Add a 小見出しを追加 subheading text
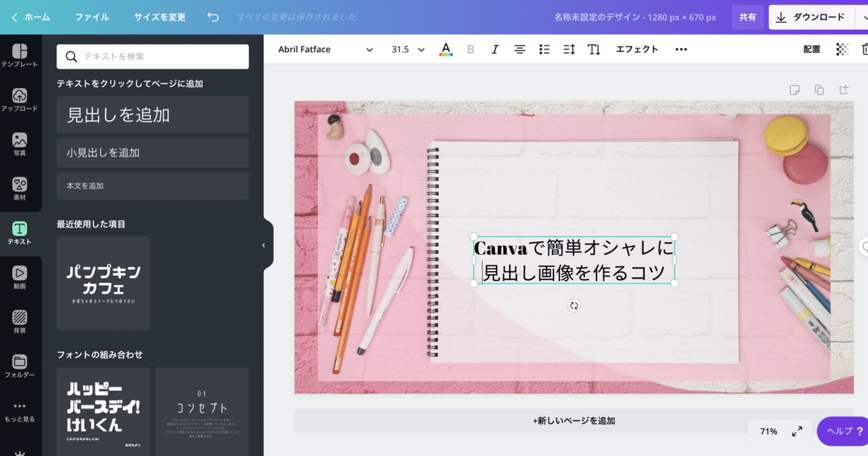 click(153, 153)
